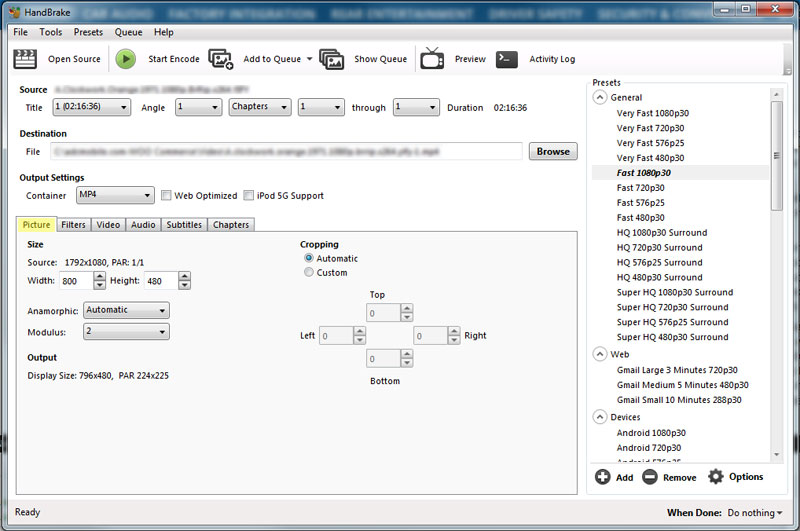Click the Show Queue label
Viewport: 800px width, 531px height.
(381, 59)
